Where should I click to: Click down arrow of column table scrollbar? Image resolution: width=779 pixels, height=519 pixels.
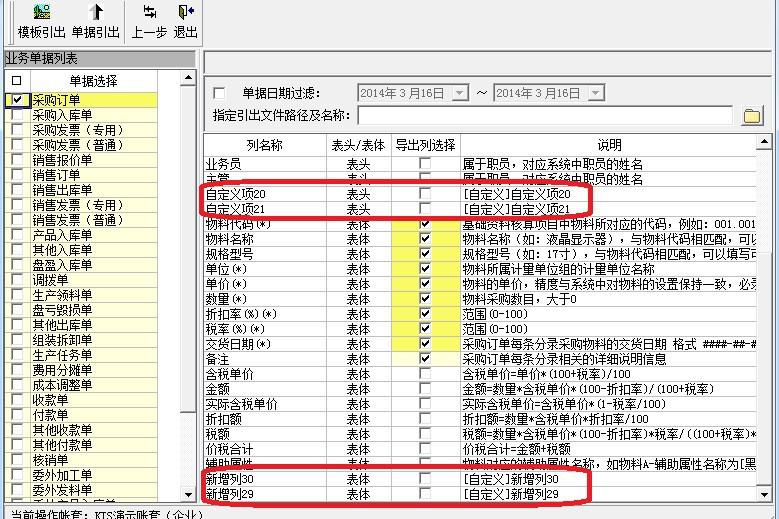(764, 494)
